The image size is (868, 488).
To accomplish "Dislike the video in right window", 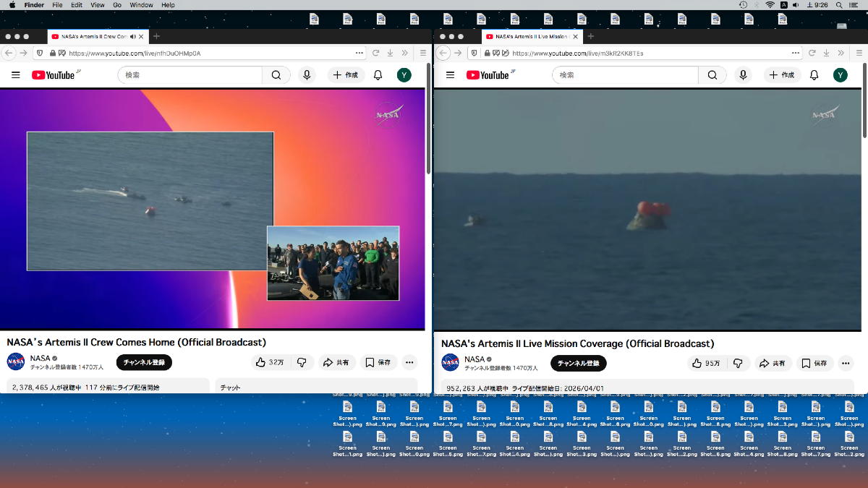I will pos(738,363).
